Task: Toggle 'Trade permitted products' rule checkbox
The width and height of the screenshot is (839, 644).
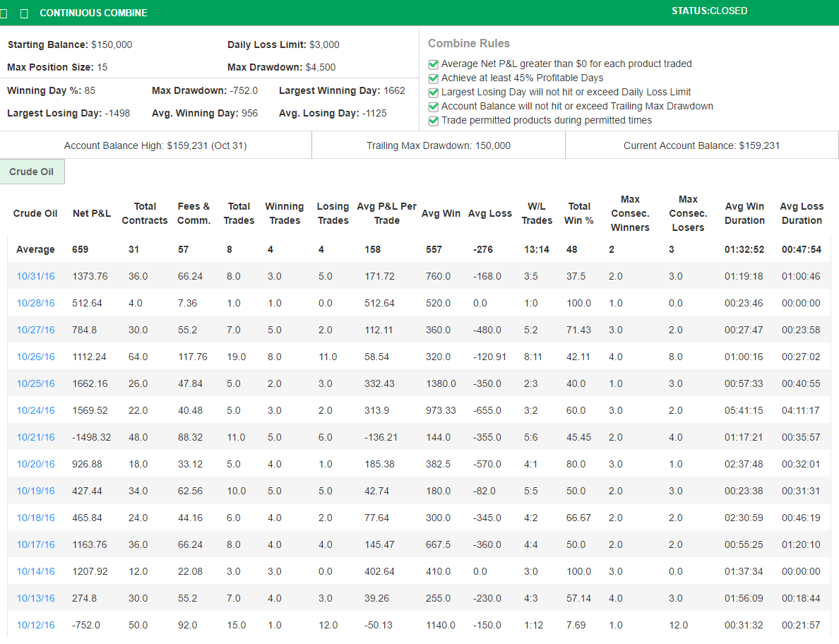Action: point(434,121)
